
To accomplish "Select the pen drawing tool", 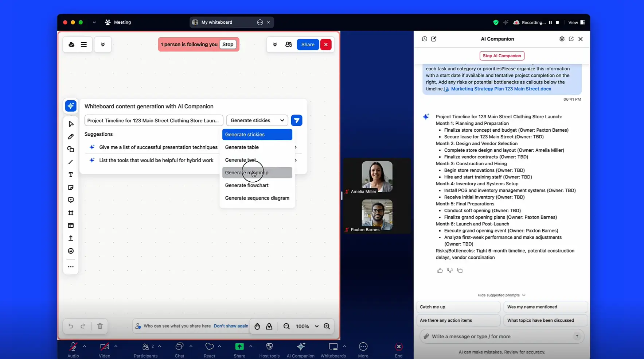I will [x=71, y=137].
